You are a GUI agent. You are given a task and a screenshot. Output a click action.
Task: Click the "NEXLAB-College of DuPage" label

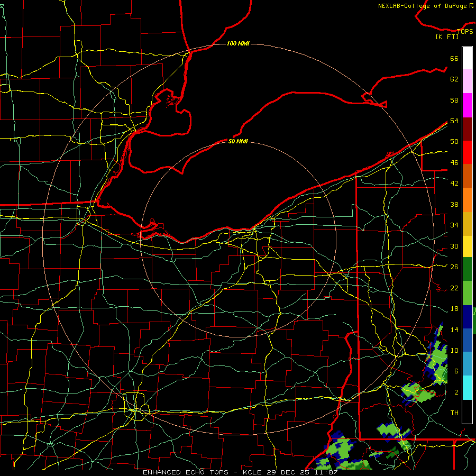423,6
